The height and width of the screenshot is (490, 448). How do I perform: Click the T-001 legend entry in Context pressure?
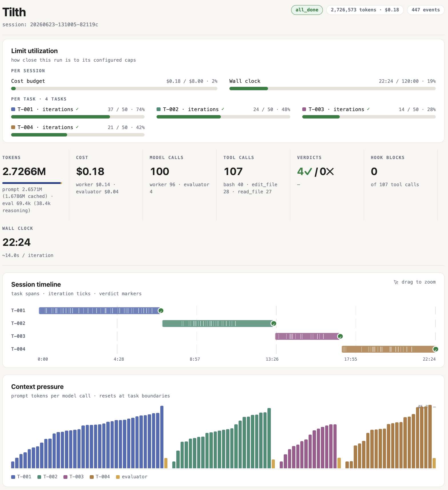point(21,477)
